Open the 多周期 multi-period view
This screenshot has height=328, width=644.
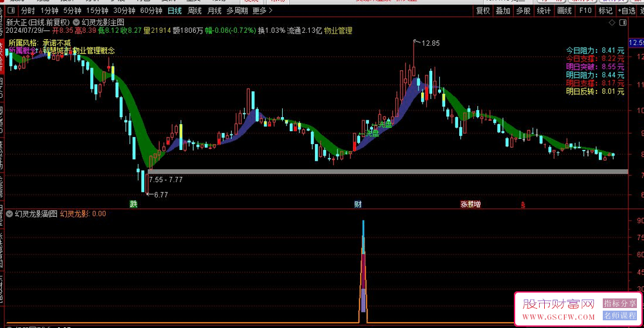pos(237,11)
